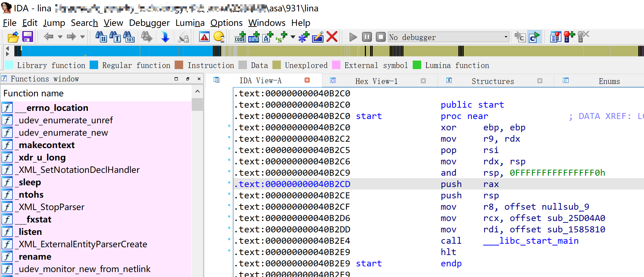The image size is (644, 277).
Task: Click the Regular function blue swatch
Action: point(94,65)
